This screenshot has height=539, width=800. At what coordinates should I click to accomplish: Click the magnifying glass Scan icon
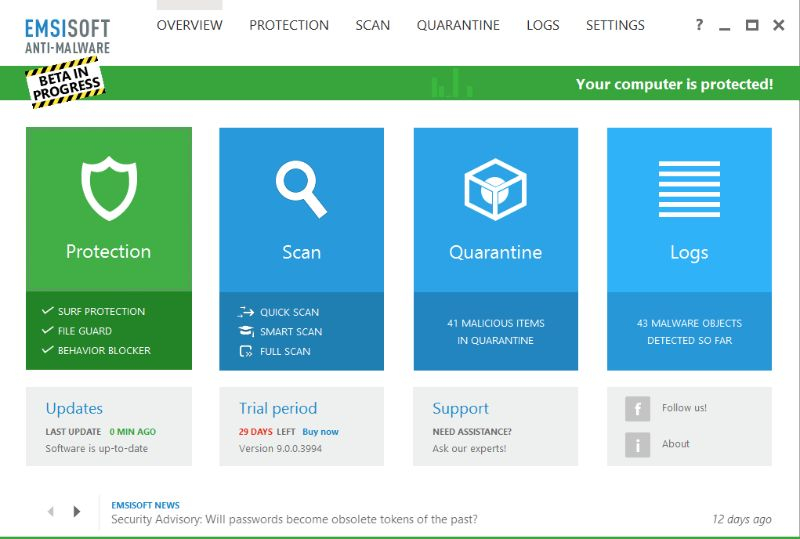(301, 189)
